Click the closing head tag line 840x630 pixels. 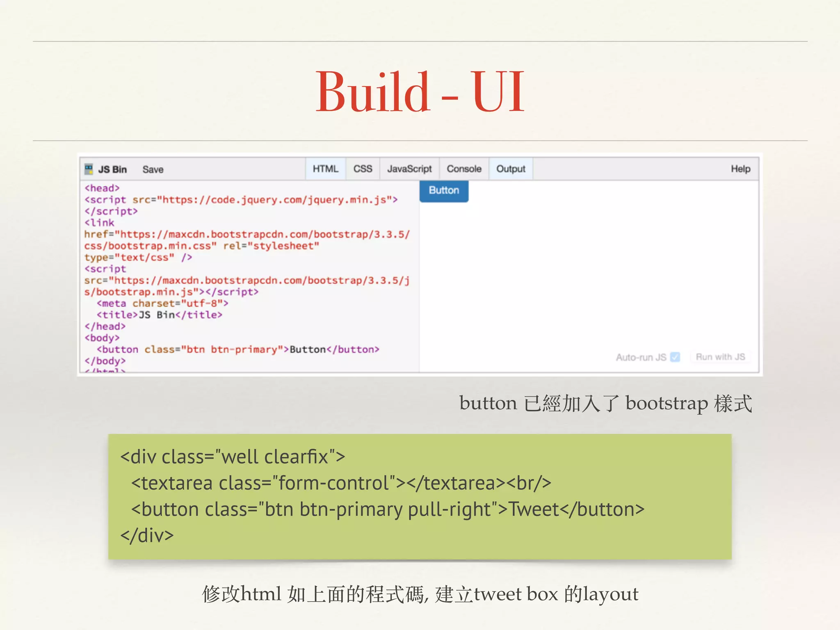[105, 326]
